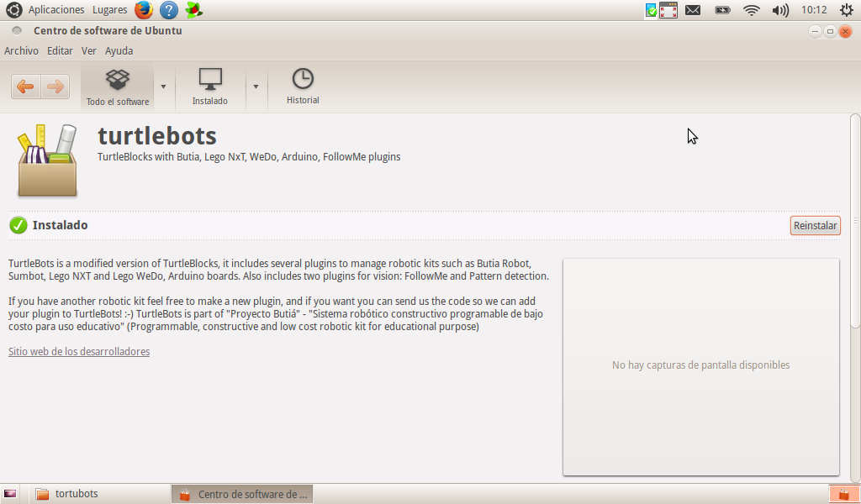Open the volume speaker indicator
The width and height of the screenshot is (861, 504).
780,10
